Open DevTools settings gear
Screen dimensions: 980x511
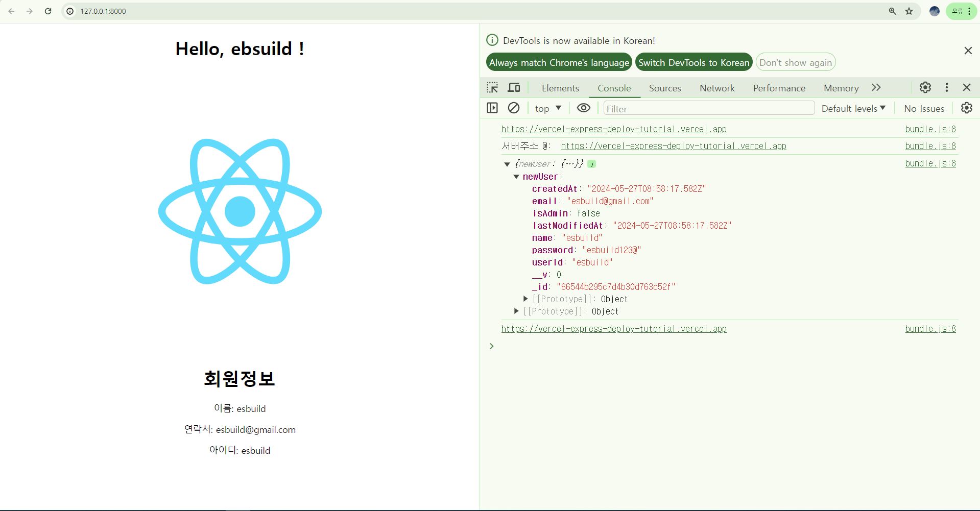click(925, 88)
